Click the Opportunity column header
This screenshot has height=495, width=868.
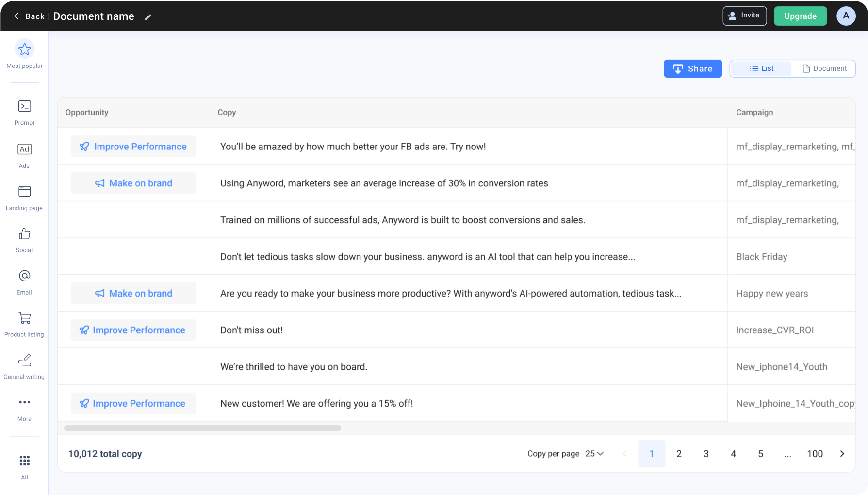pyautogui.click(x=87, y=112)
